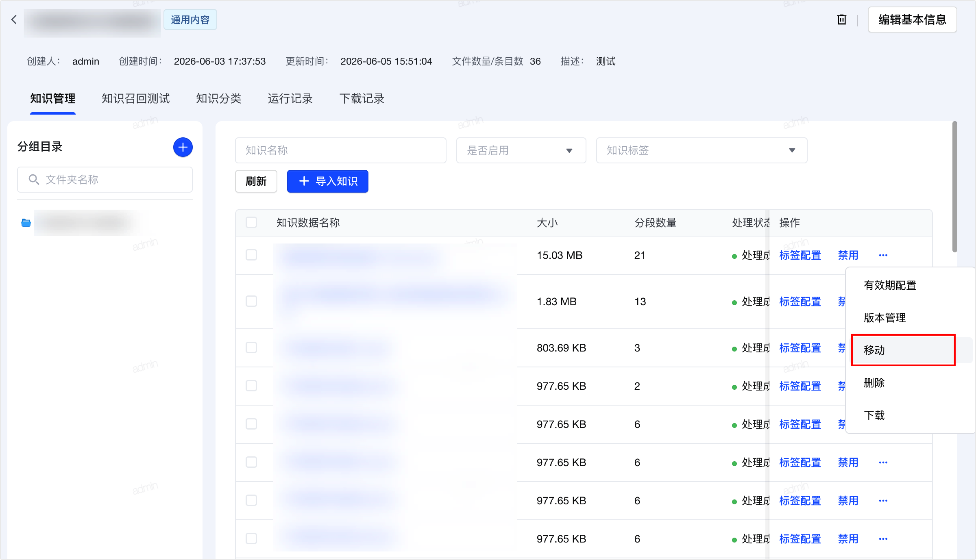
Task: Open the 是否启用 dropdown filter
Action: tap(521, 150)
